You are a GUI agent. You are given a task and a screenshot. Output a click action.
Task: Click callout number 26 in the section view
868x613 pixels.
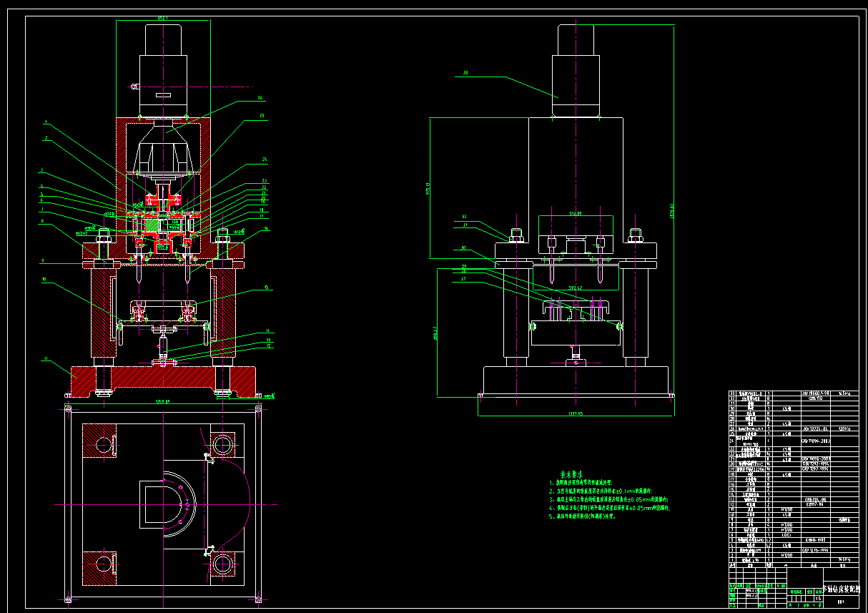[260, 98]
